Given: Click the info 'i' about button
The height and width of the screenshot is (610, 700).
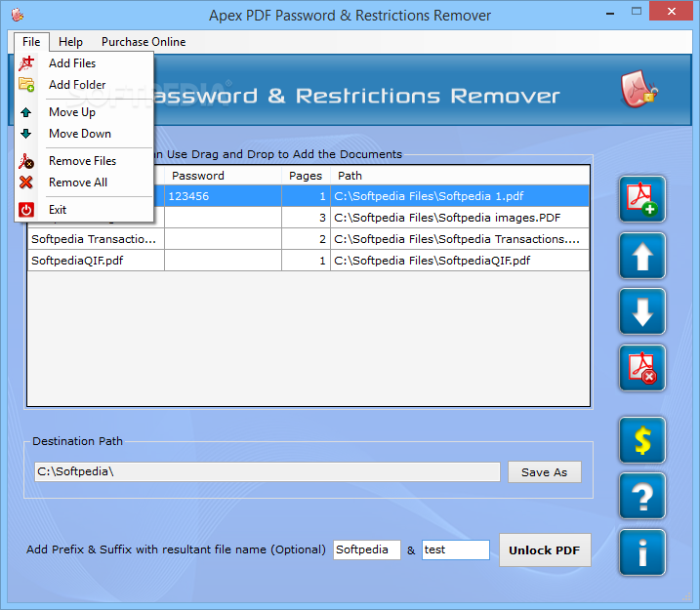Looking at the screenshot, I should [x=642, y=552].
